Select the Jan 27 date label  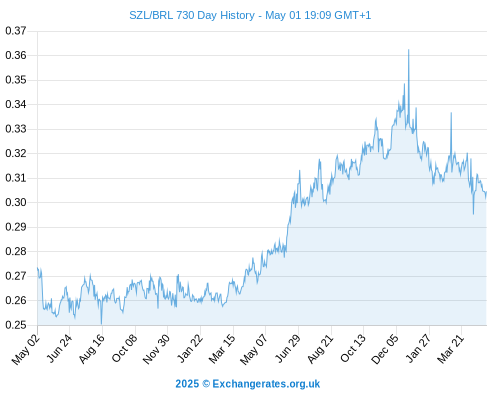[x=419, y=349]
